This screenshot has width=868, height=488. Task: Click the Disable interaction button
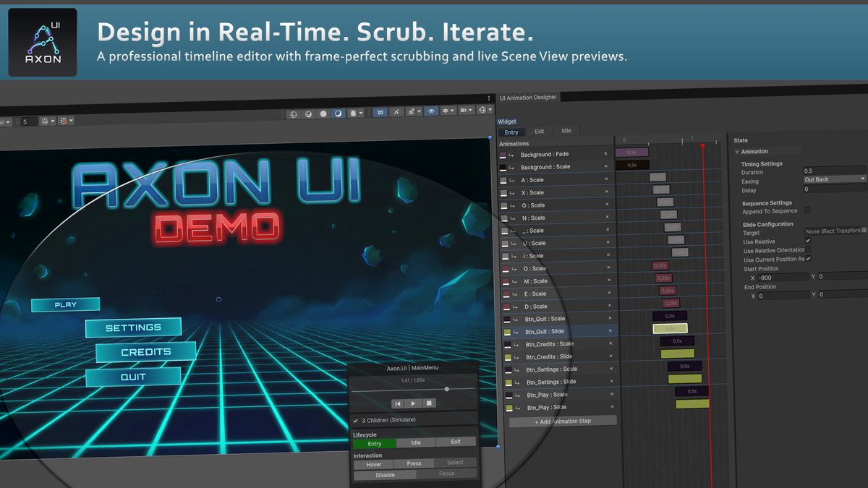385,475
